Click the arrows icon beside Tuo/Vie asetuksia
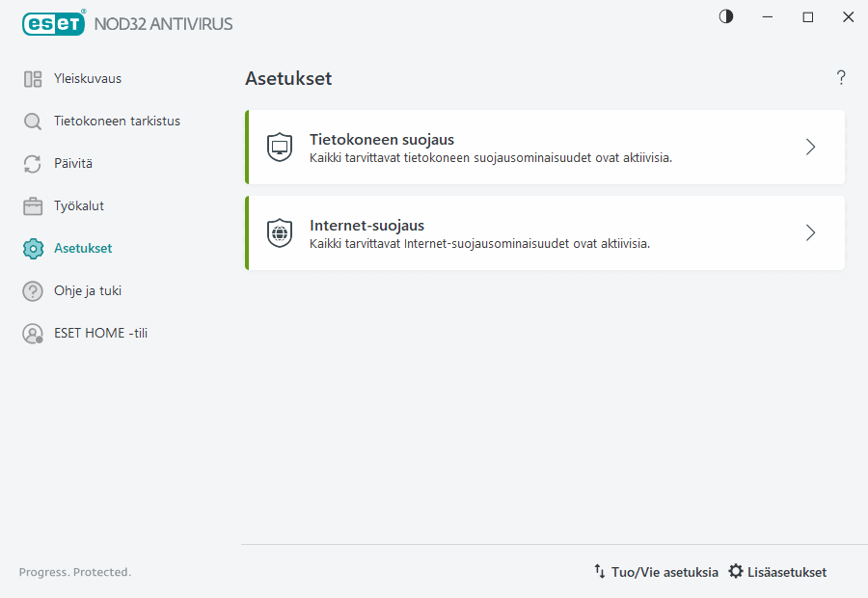Screen dimensions: 868x598 pyautogui.click(x=600, y=571)
